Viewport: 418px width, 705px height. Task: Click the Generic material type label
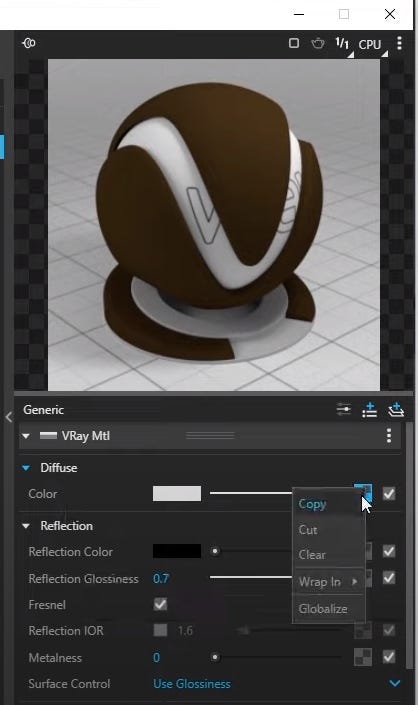tap(44, 410)
